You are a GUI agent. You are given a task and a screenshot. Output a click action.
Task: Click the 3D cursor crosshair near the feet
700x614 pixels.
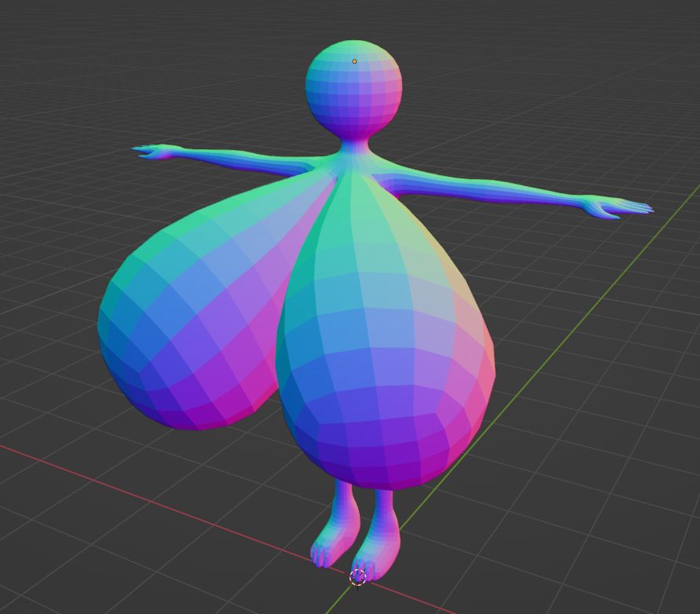coord(357,577)
